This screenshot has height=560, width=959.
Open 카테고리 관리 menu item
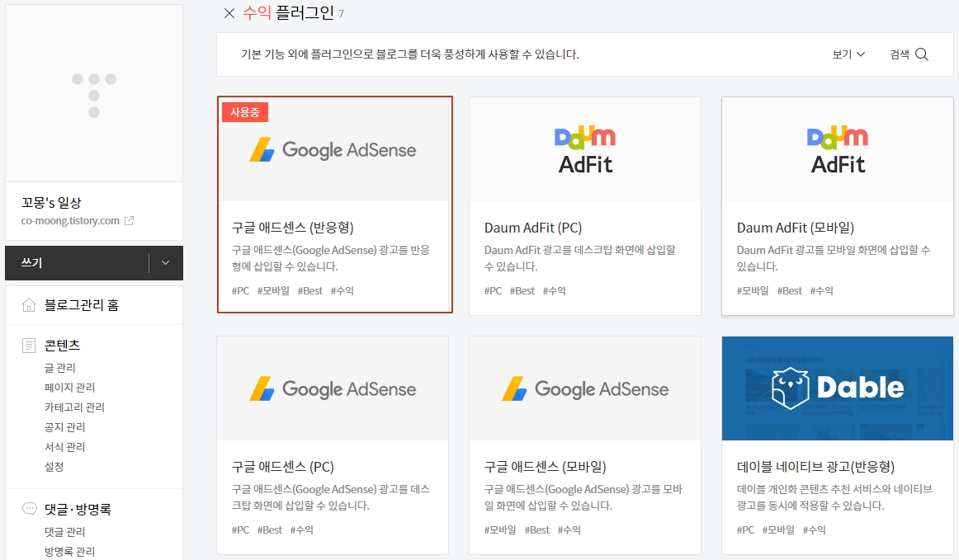point(74,407)
